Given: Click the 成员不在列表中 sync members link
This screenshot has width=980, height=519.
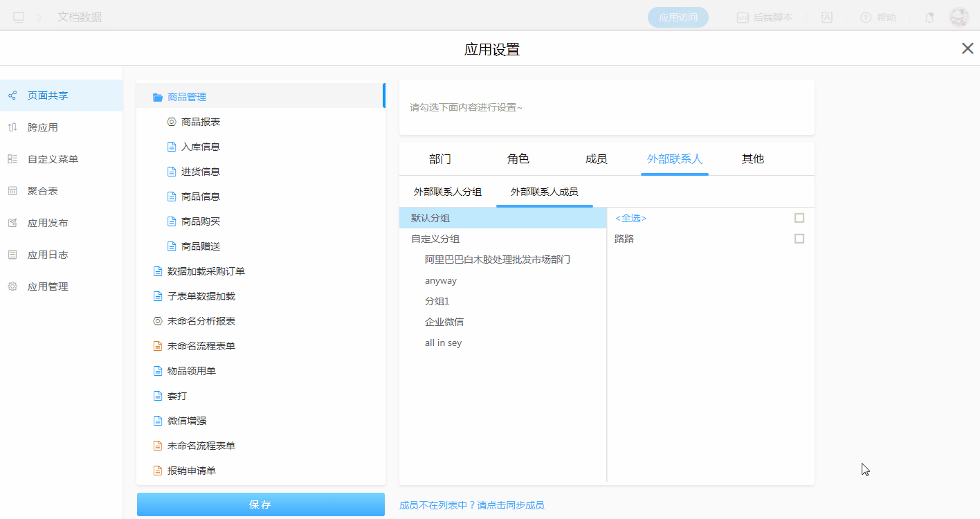Looking at the screenshot, I should [471, 505].
